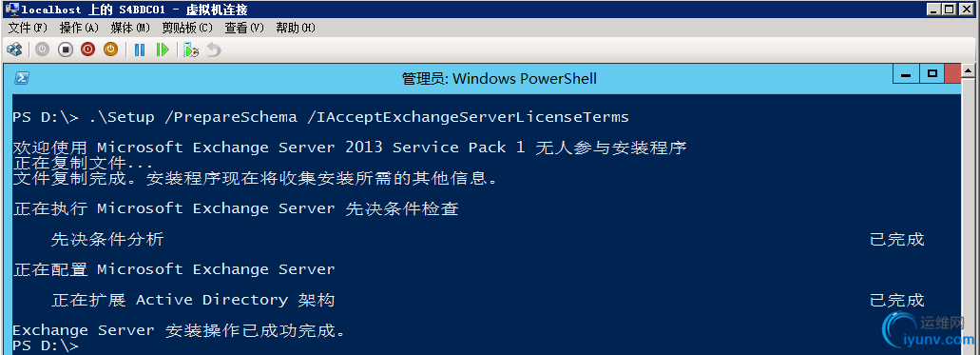Open the 操作(A) menu
Viewport: 980px width, 355px height.
[80, 28]
